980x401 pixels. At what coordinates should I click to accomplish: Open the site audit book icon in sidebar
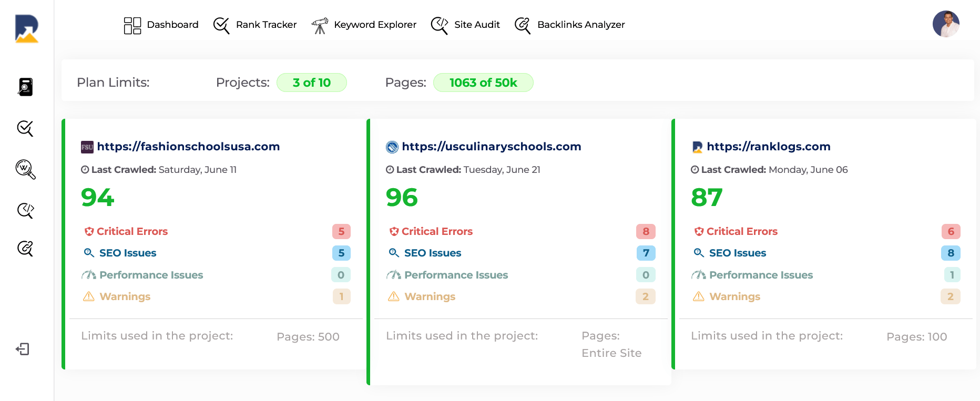coord(25,87)
